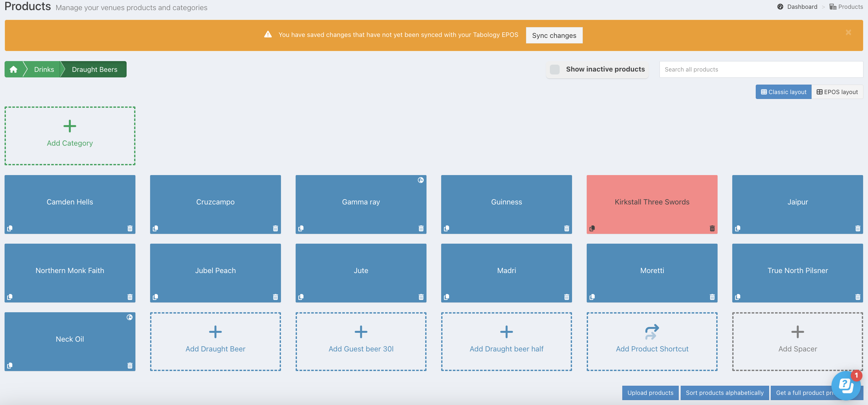Copy the Cruzcampo product tile
The height and width of the screenshot is (405, 868).
155,228
